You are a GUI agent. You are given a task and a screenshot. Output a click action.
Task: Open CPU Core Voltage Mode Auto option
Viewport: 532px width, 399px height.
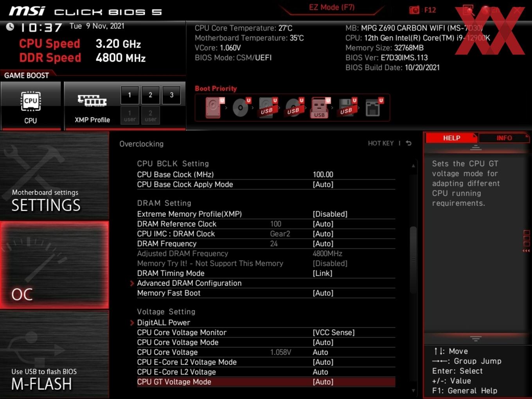pos(323,342)
